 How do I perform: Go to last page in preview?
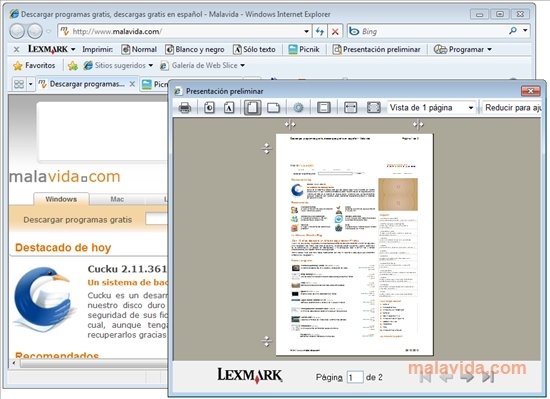click(488, 377)
